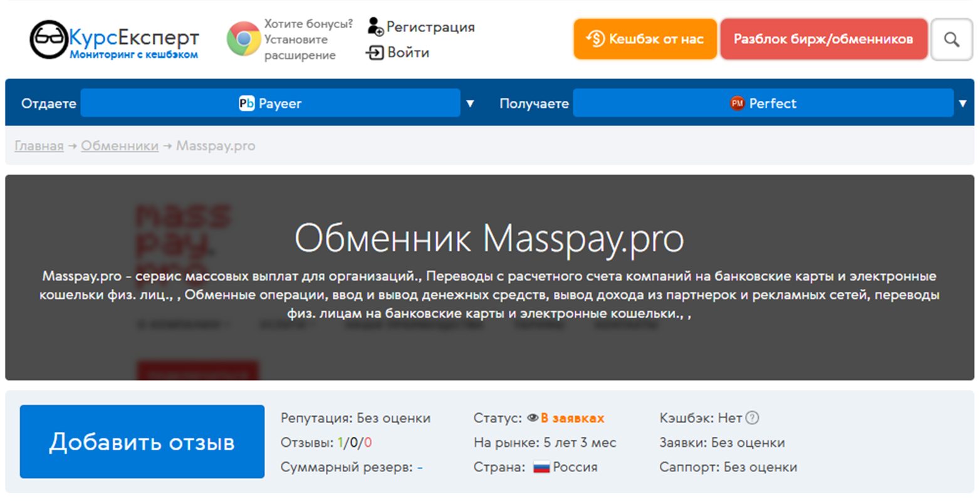The height and width of the screenshot is (502, 980).
Task: Open the Payeer selection list
Action: point(273,103)
